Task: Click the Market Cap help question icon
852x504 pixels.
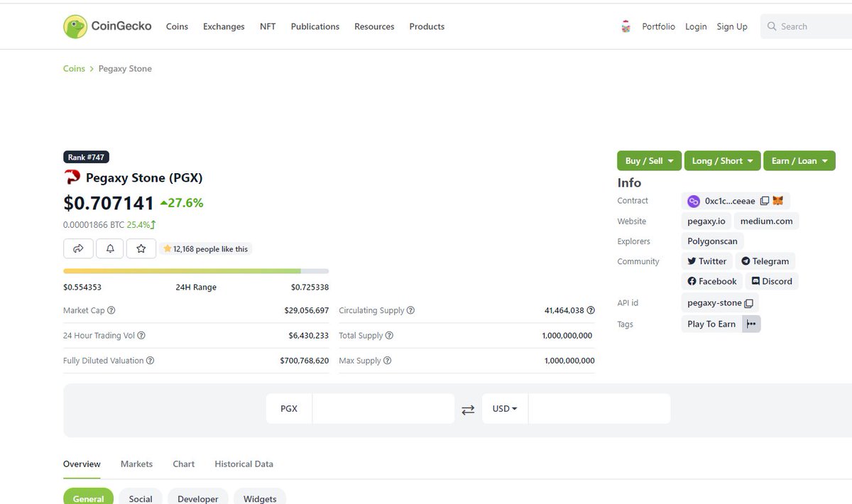Action: 111,310
